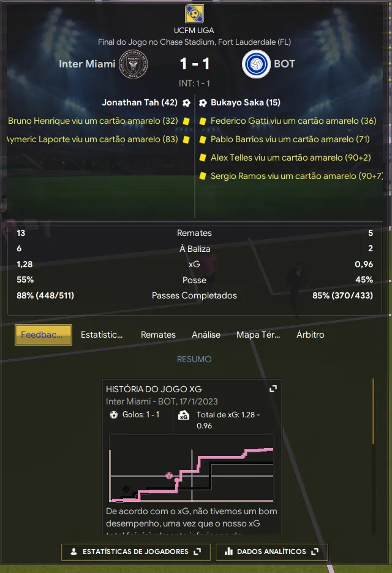Click the UCFM Liga competition logo
This screenshot has height=573, width=392.
[194, 14]
